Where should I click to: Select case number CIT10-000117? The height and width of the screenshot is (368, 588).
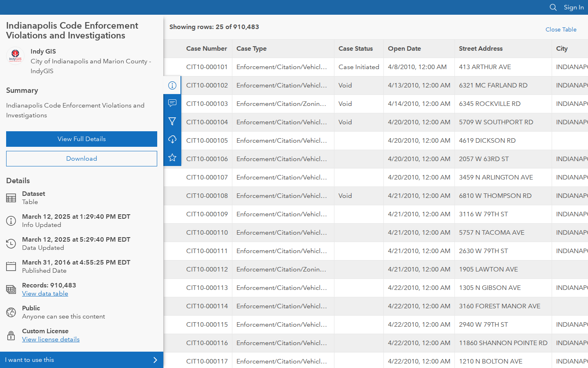(207, 361)
